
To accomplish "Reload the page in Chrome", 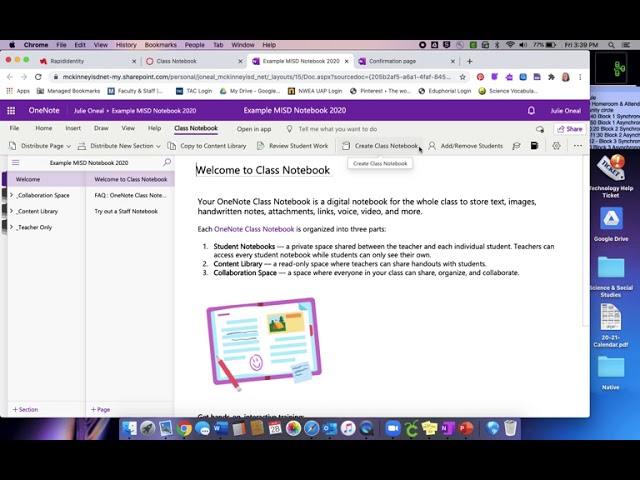I will pos(38,77).
